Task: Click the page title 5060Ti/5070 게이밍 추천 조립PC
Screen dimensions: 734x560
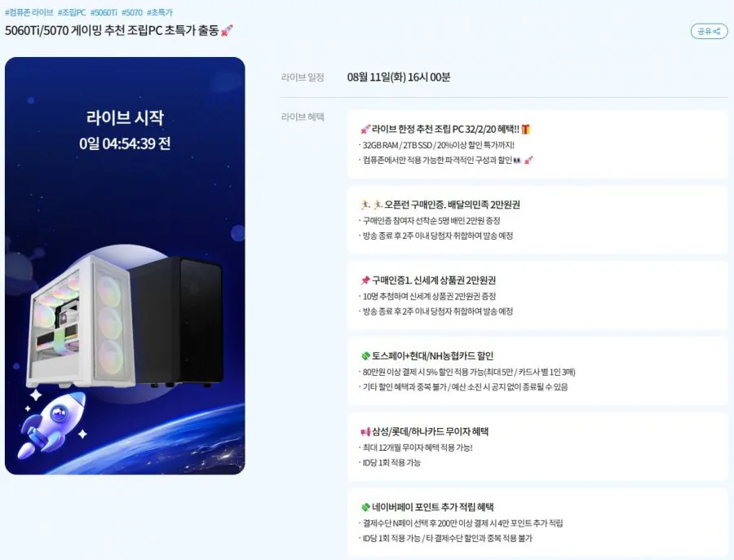Action: [x=112, y=31]
